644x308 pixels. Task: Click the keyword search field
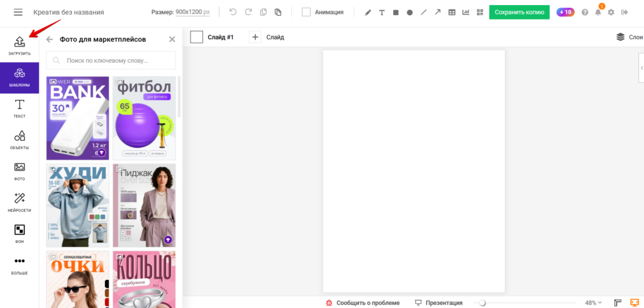click(111, 60)
